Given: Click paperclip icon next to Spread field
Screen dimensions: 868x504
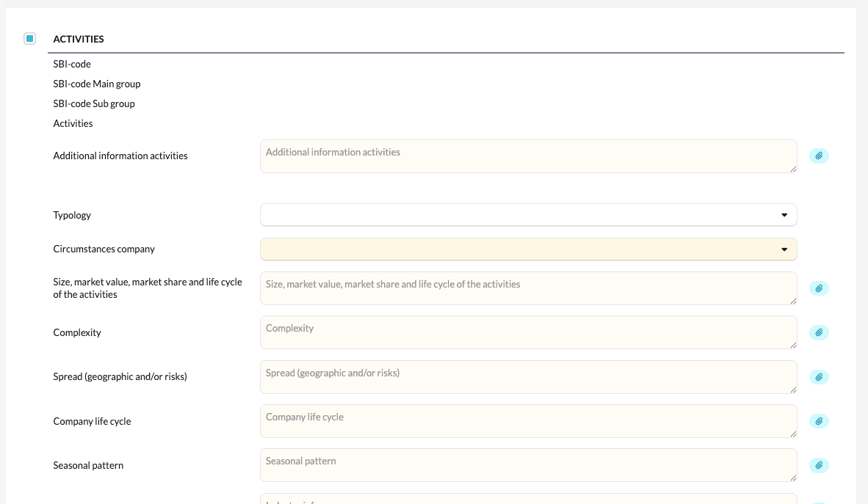Looking at the screenshot, I should tap(819, 377).
